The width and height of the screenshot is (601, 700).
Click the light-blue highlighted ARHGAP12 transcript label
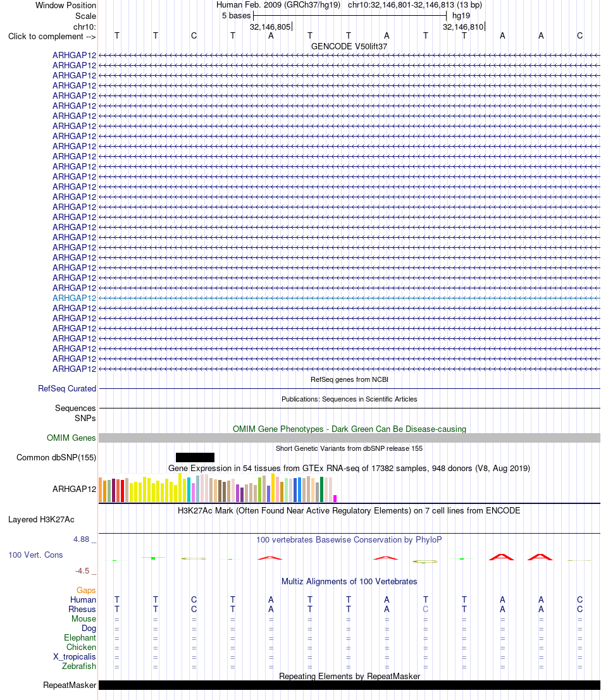click(74, 298)
